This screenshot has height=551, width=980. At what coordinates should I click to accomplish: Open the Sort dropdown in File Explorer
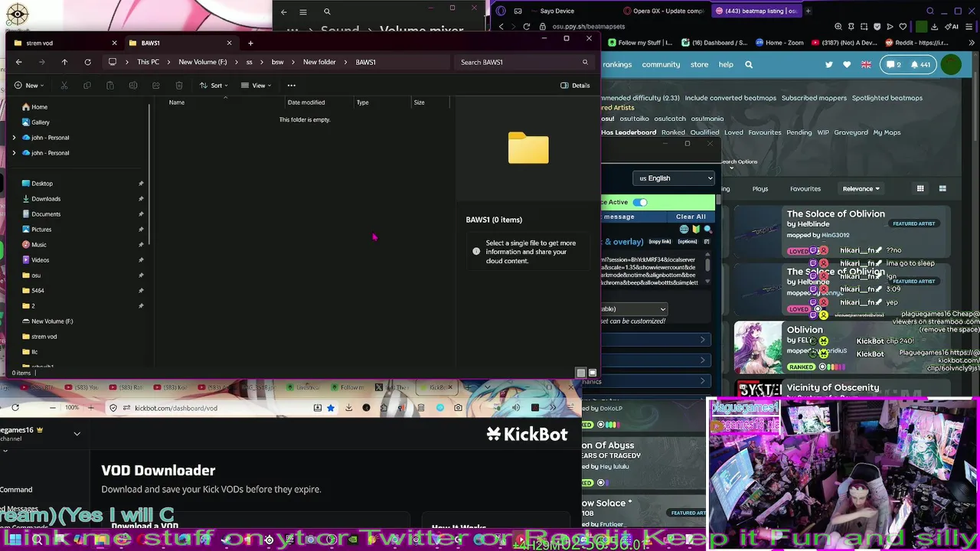[x=214, y=85]
